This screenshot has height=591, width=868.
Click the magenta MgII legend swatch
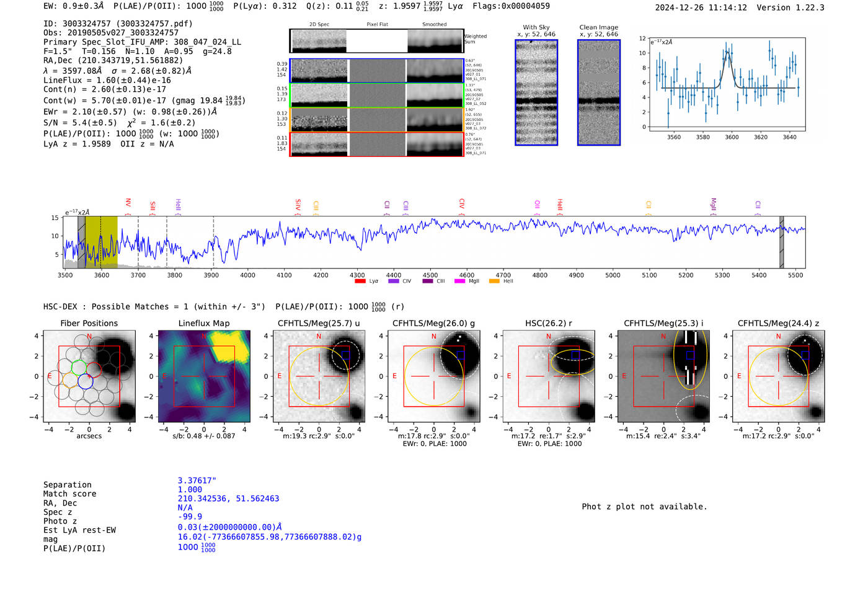(459, 281)
